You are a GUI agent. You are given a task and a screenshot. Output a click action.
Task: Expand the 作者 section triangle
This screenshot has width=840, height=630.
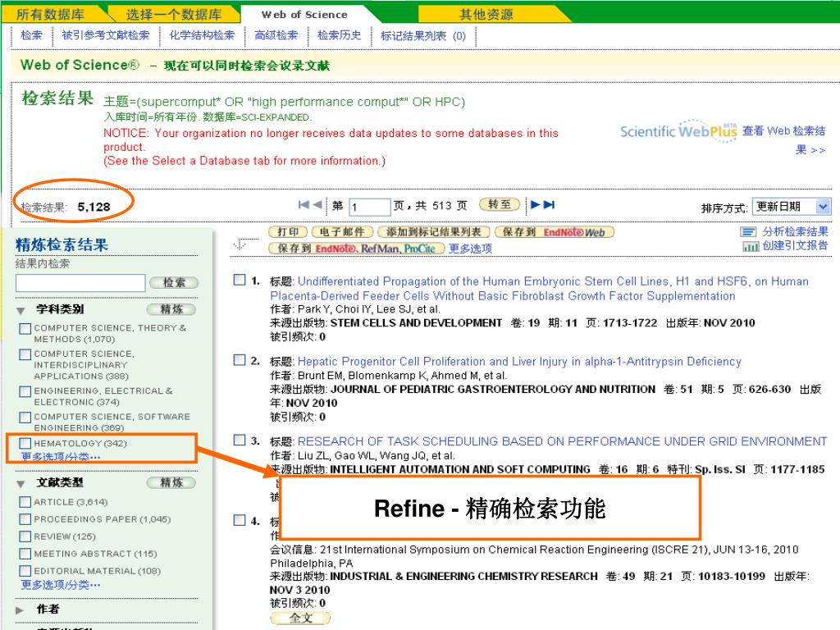click(20, 610)
